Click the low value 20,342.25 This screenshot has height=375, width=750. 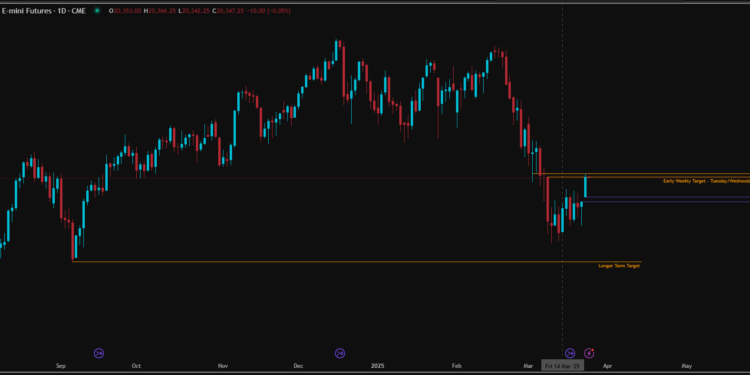(196, 11)
